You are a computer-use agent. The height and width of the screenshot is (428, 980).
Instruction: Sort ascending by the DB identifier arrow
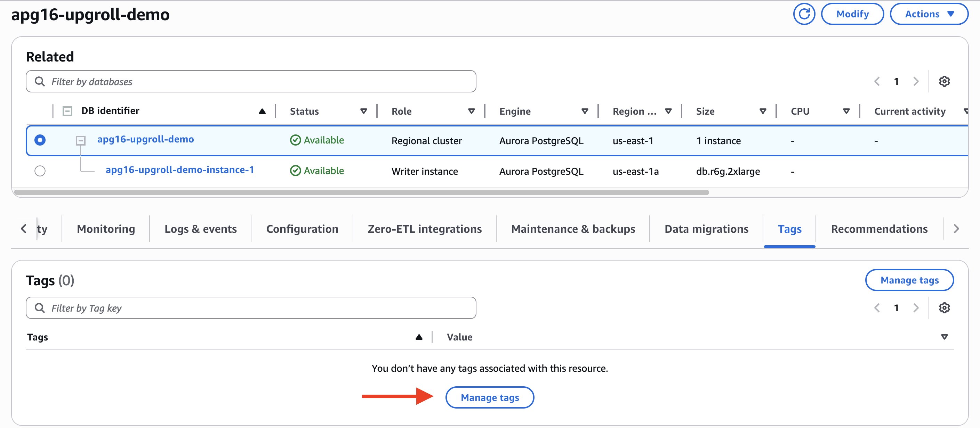262,112
